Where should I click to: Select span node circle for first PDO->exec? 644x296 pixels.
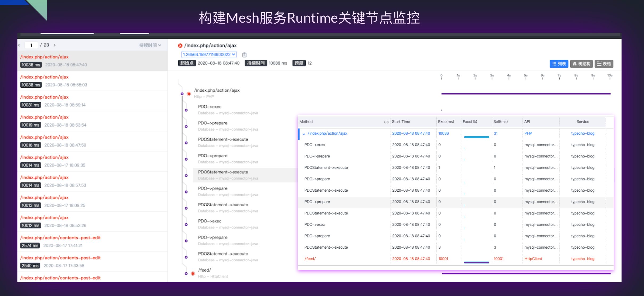[x=186, y=110]
